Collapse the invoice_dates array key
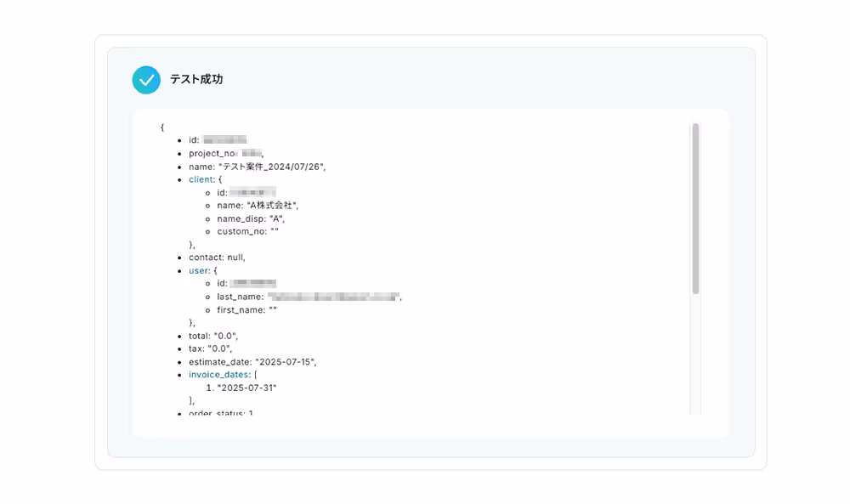 click(x=219, y=375)
